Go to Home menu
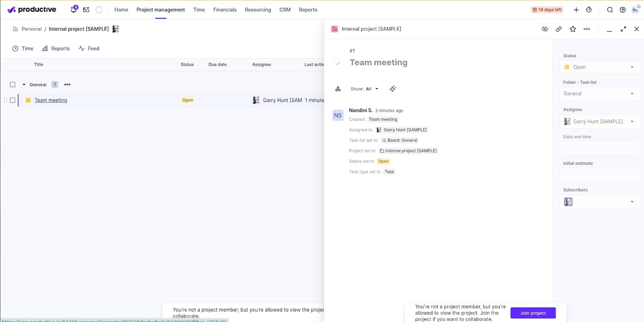The height and width of the screenshot is (322, 644). [x=121, y=10]
